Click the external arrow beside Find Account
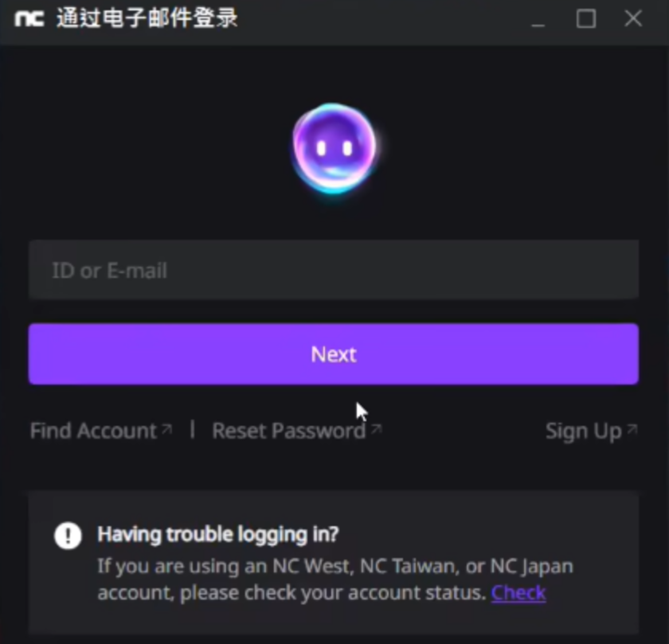 click(166, 428)
